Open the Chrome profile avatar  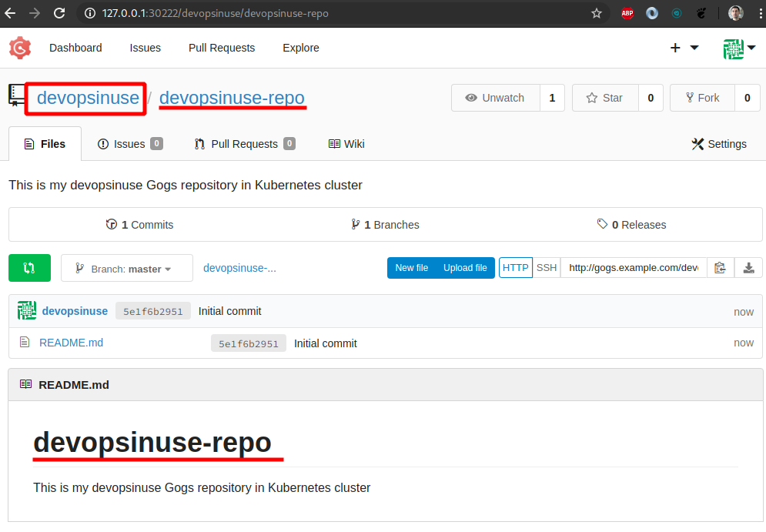pyautogui.click(x=736, y=13)
